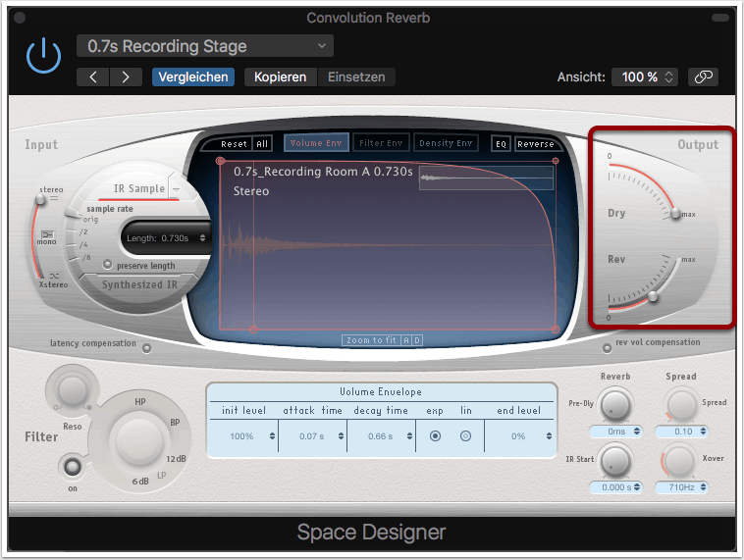Click the Pre-Dly reverb knob
Image resolution: width=744 pixels, height=560 pixels.
(x=614, y=404)
